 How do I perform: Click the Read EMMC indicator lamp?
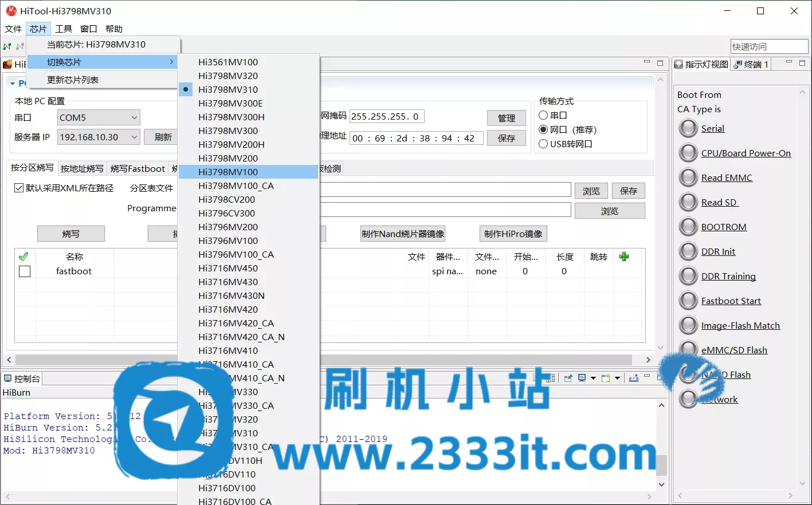(688, 177)
